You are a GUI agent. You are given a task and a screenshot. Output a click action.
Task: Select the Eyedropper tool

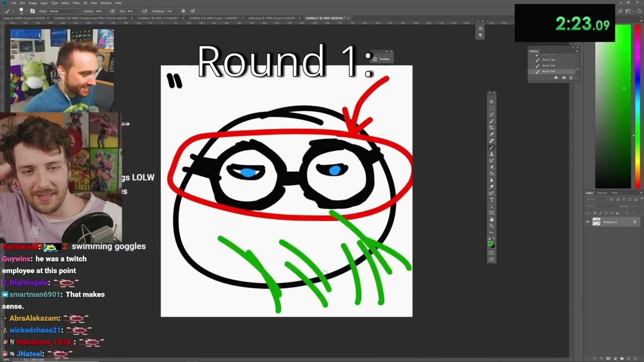pyautogui.click(x=492, y=134)
